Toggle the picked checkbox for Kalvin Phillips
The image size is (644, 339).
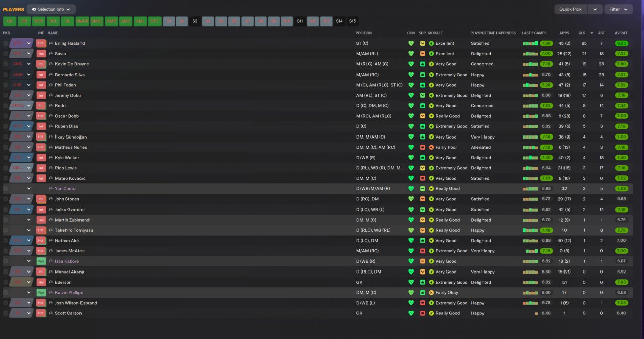click(6, 292)
